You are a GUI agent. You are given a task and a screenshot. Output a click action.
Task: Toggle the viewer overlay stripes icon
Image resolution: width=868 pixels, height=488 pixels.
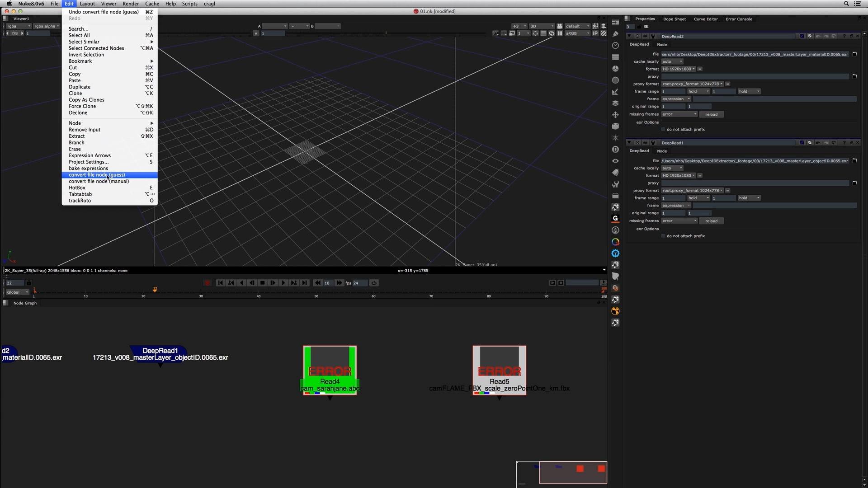click(603, 33)
